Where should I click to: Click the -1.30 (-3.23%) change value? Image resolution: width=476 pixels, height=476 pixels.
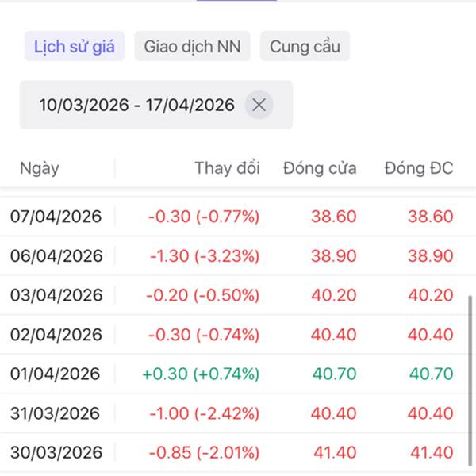pyautogui.click(x=204, y=255)
